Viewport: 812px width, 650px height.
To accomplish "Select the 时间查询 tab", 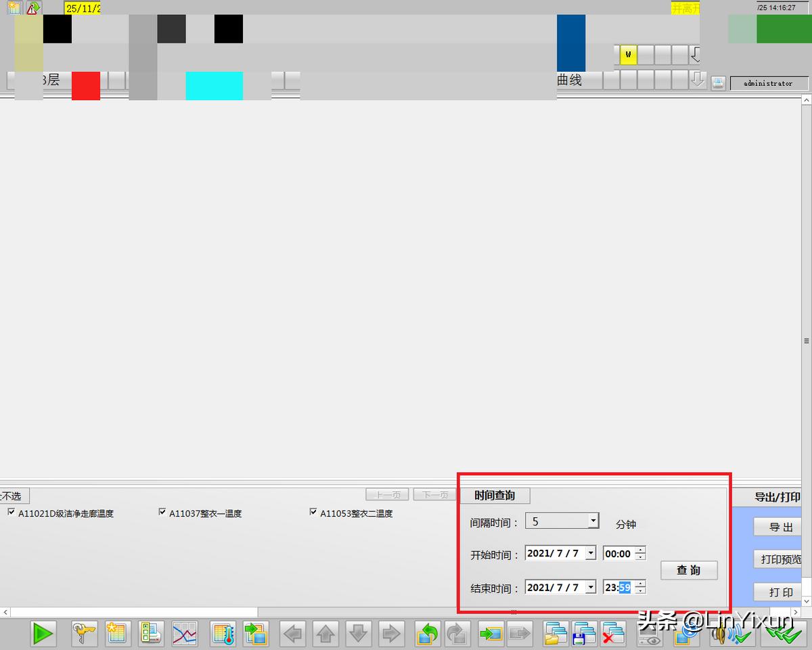I will [495, 496].
